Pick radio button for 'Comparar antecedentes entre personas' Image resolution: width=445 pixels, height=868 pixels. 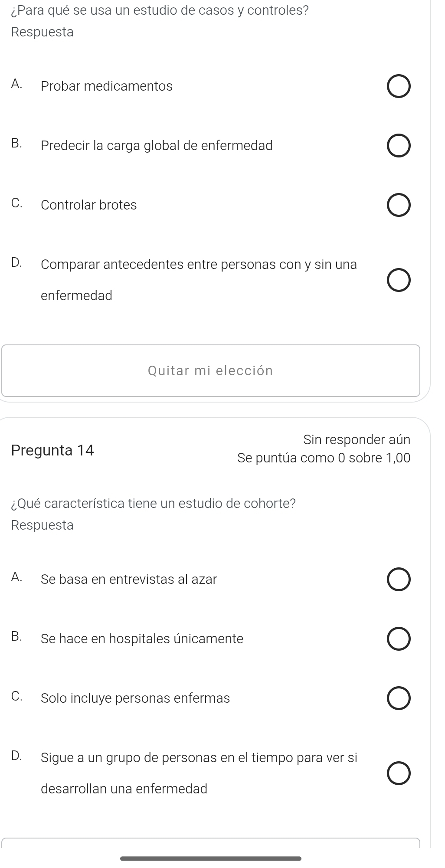399,280
